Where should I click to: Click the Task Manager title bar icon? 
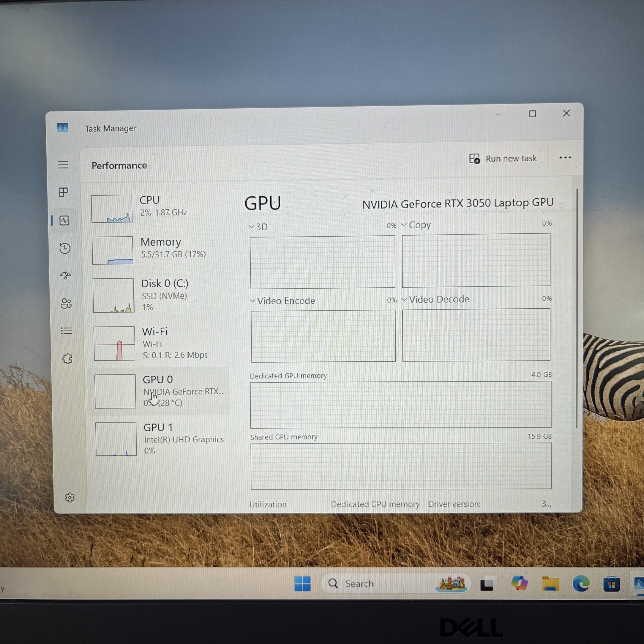pos(63,128)
